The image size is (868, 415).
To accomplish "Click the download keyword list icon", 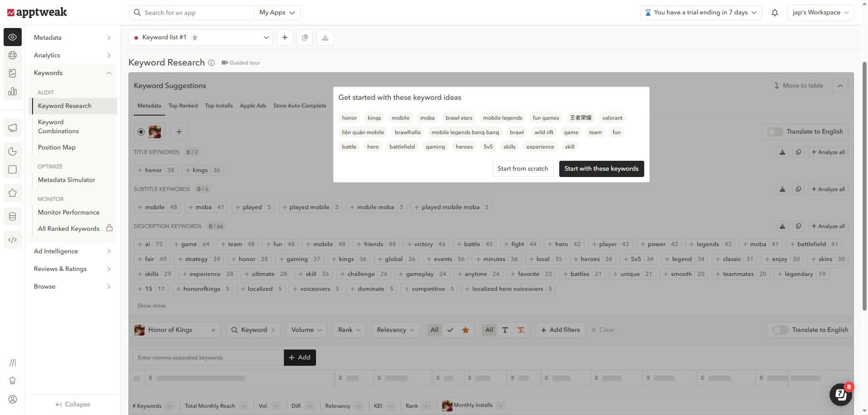I will [325, 37].
